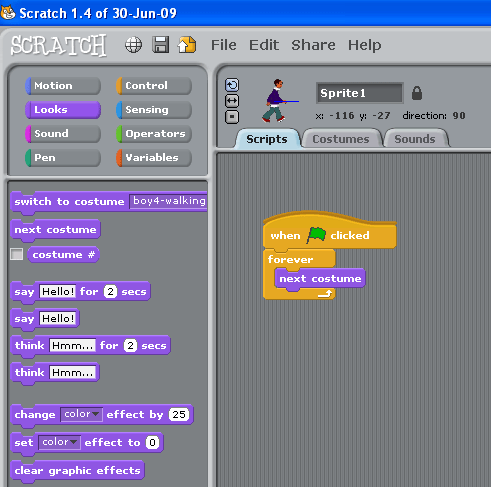
Task: Open the Sound blocks category
Action: 63,134
